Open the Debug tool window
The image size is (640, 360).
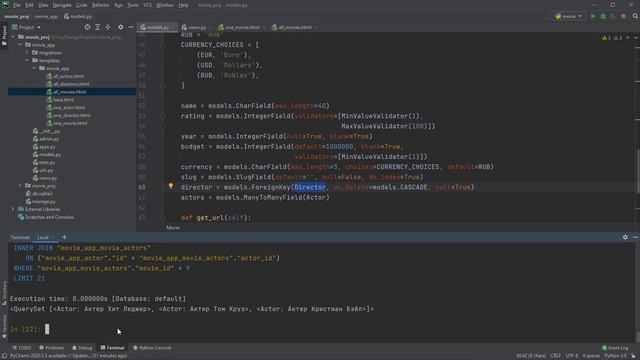pos(82,348)
